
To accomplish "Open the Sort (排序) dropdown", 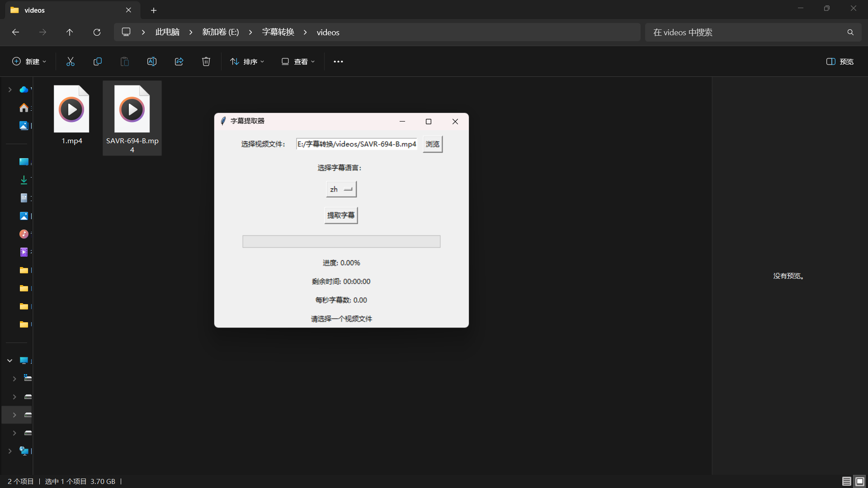I will tap(247, 61).
